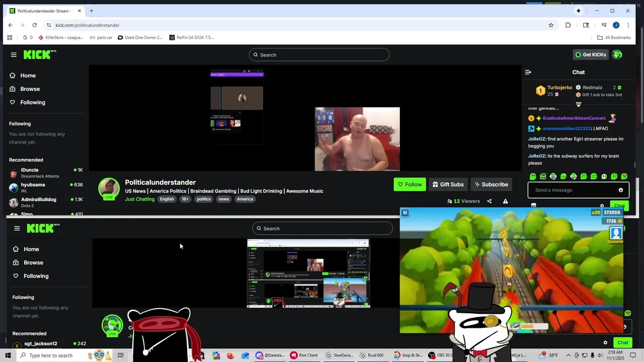
Task: Click the Chat send button in the lower window
Action: [x=623, y=343]
